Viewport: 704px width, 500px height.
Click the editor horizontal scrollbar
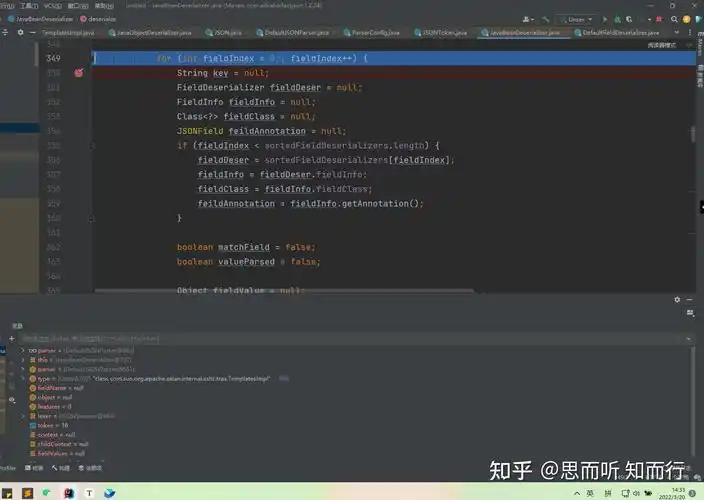click(x=284, y=291)
